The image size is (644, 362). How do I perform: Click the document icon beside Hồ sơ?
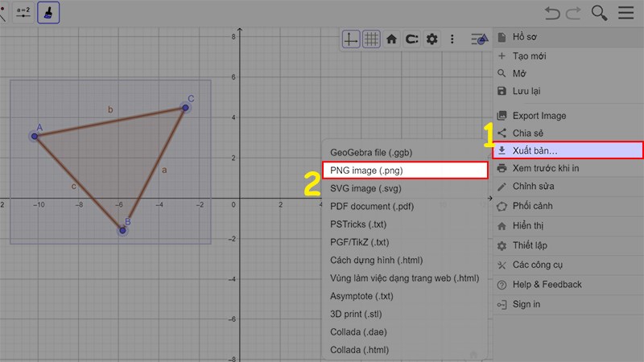(x=502, y=37)
